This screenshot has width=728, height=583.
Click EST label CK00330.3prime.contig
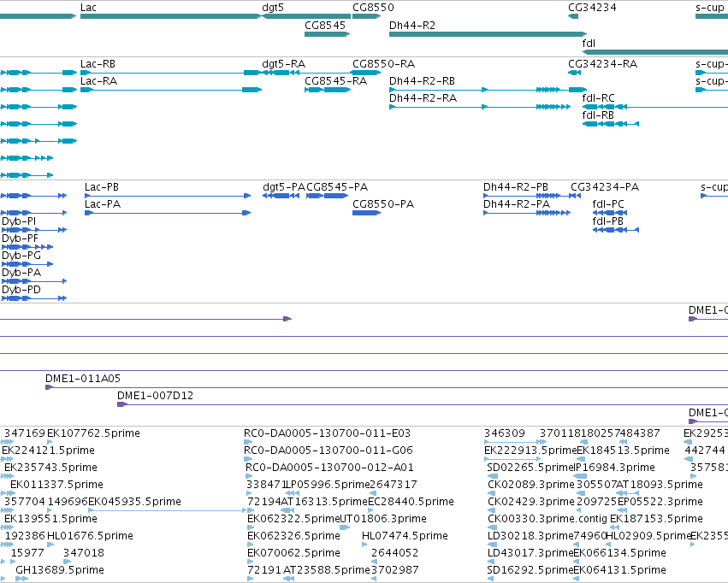coord(547,519)
